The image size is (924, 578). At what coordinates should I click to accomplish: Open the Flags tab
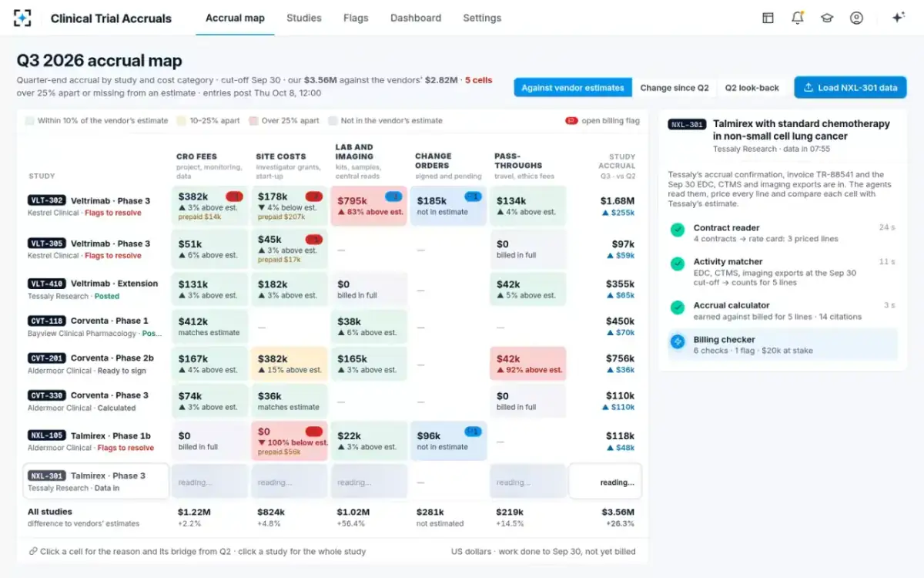(356, 18)
